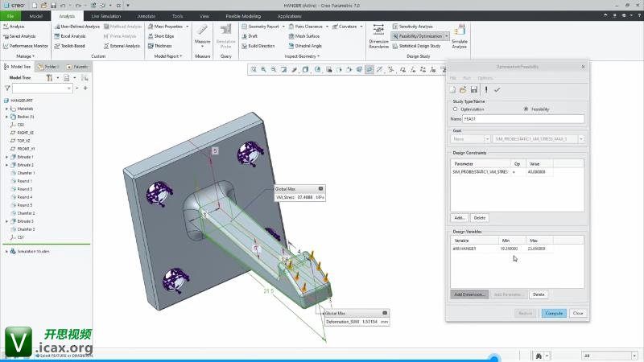This screenshot has height=362, width=644.
Task: Select the Feasibility radio button
Action: pyautogui.click(x=526, y=109)
